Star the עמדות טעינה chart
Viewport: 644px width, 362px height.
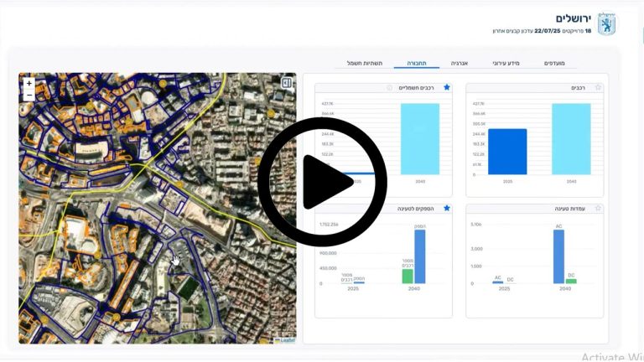pos(598,208)
